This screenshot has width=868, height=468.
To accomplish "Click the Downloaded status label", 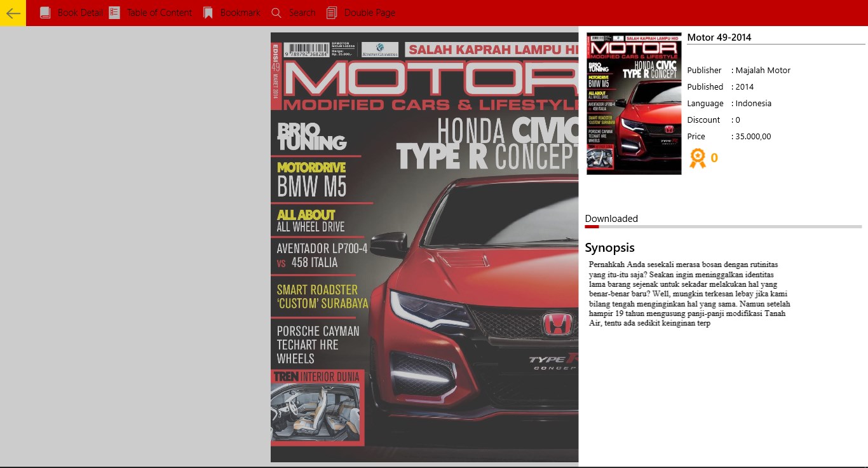I will (x=611, y=219).
